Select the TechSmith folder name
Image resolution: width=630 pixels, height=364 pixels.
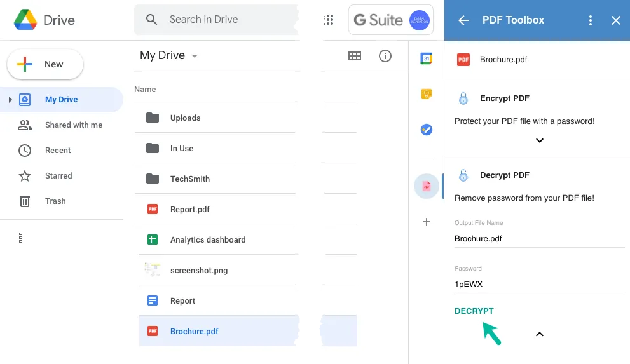[x=190, y=179]
